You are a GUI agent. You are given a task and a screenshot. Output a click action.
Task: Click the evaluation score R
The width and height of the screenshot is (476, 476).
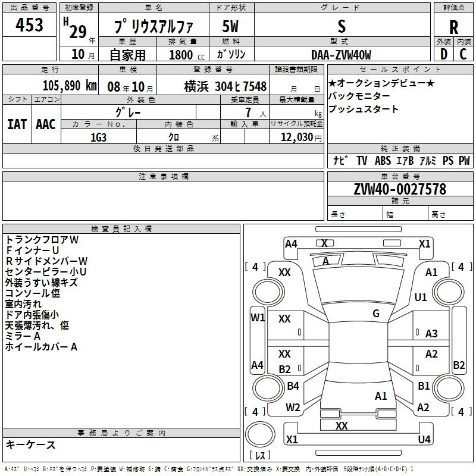click(453, 27)
